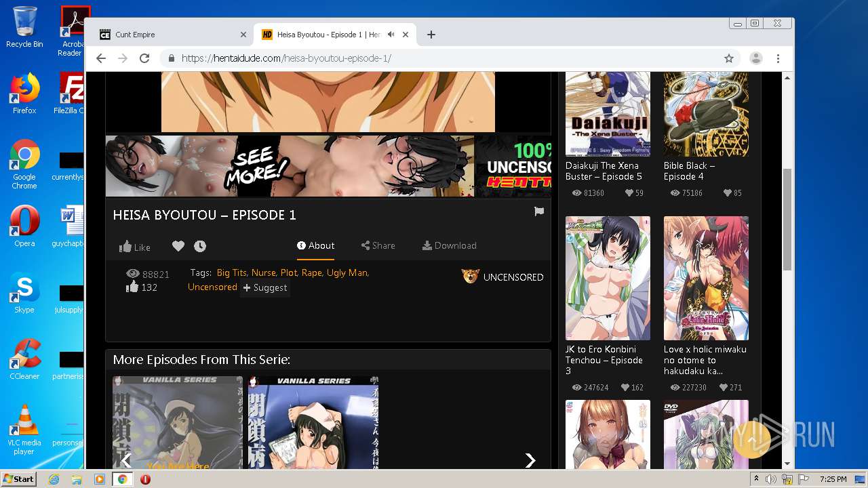This screenshot has height=488, width=868.
Task: Show hidden system tray icons
Action: coord(756,479)
